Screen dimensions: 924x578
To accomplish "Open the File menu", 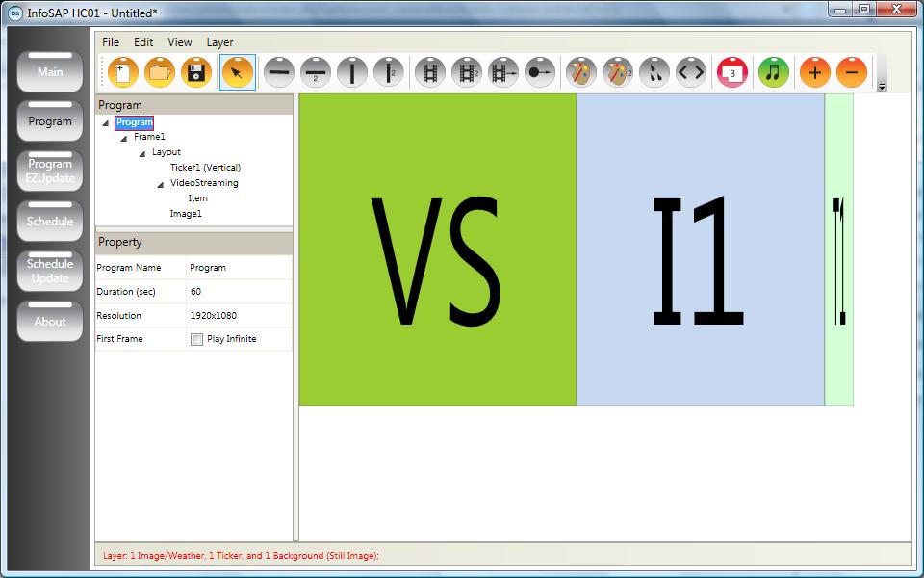I will tap(111, 42).
